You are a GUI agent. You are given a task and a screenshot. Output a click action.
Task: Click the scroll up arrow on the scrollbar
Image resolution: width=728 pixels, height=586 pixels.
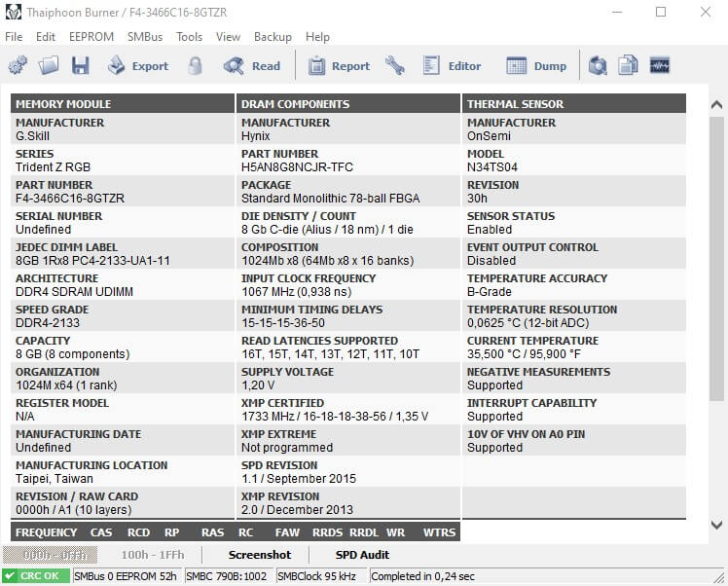(x=716, y=104)
